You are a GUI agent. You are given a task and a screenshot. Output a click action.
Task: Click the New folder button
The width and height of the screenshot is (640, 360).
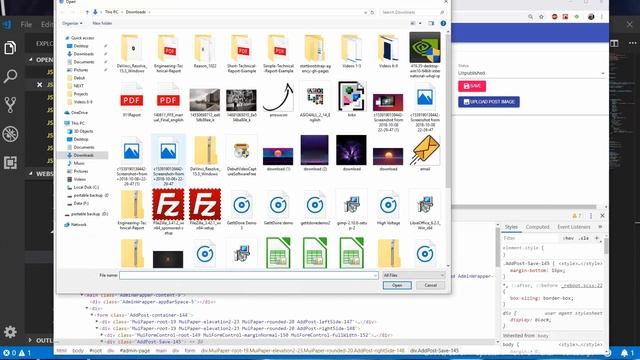pyautogui.click(x=102, y=23)
